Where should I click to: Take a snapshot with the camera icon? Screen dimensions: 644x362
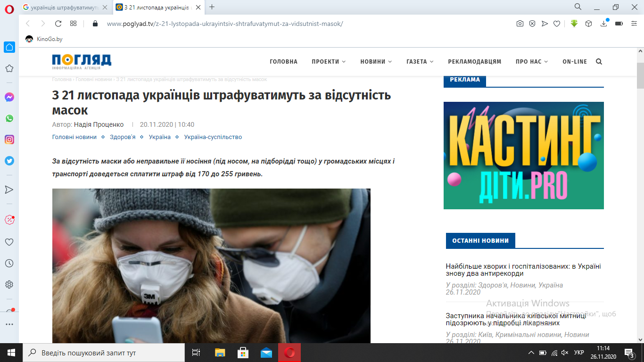520,24
